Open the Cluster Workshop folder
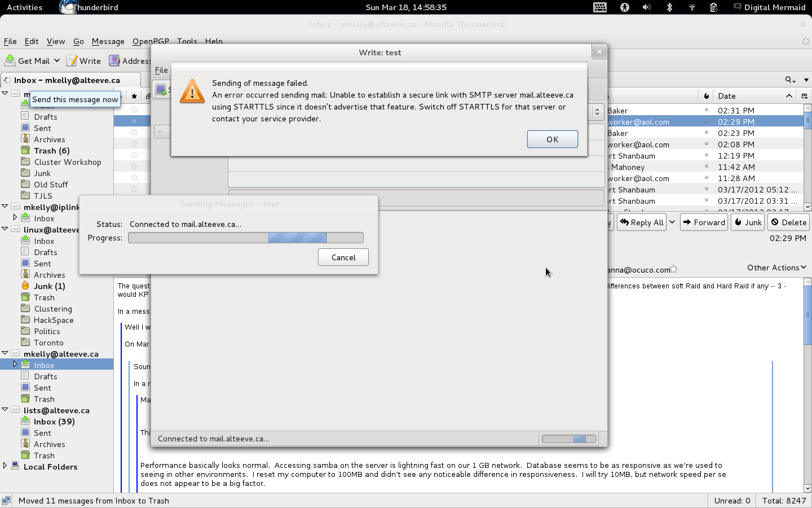The image size is (812, 508). point(67,162)
